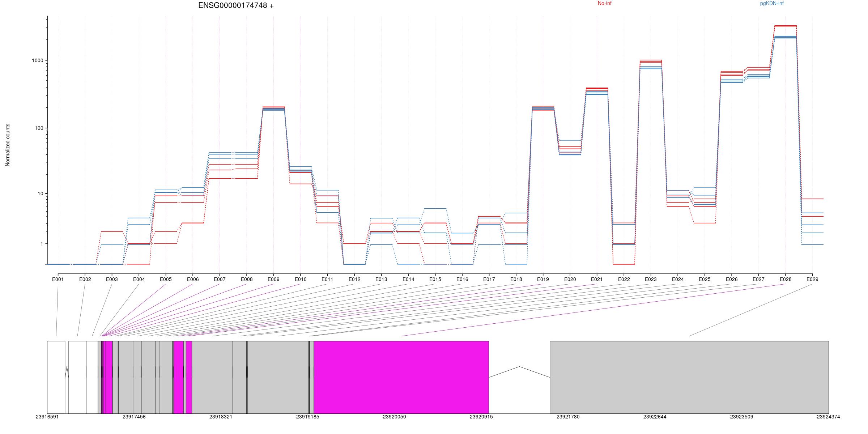The height and width of the screenshot is (434, 868).
Task: Click the 1 y-axis tick label
Action: (x=42, y=244)
